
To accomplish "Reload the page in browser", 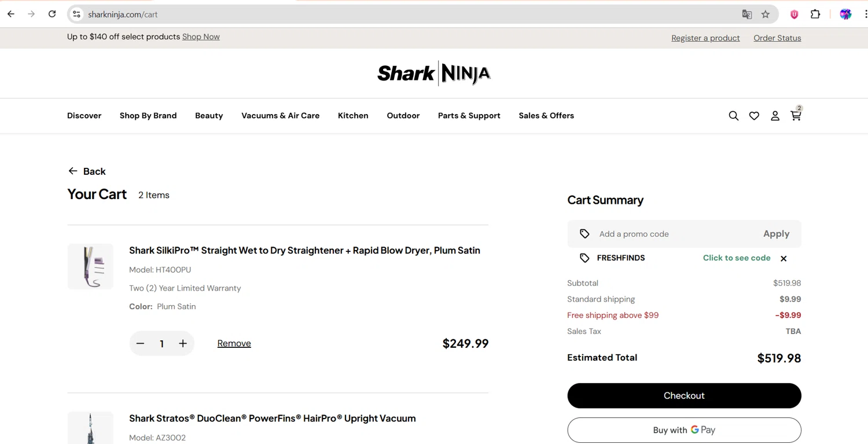I will [x=52, y=14].
